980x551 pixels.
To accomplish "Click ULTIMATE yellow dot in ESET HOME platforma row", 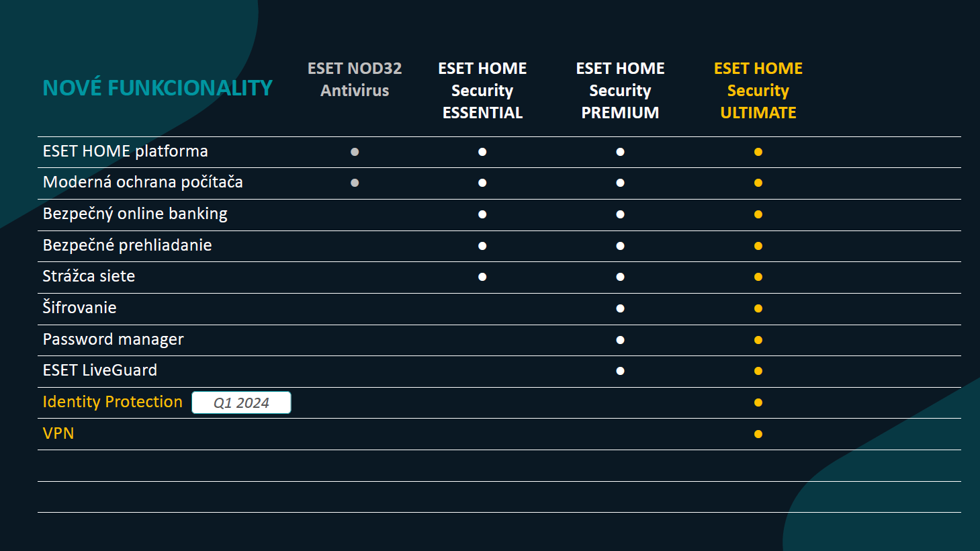I will pyautogui.click(x=758, y=152).
